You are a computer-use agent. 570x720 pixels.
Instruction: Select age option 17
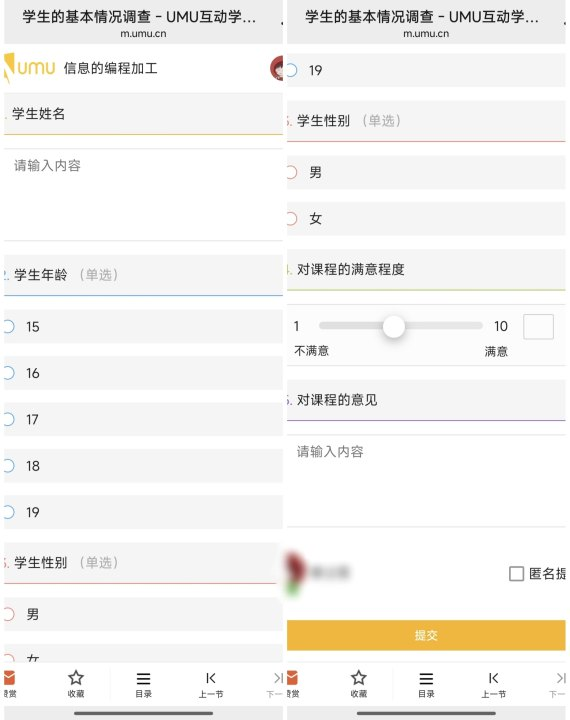tap(143, 419)
